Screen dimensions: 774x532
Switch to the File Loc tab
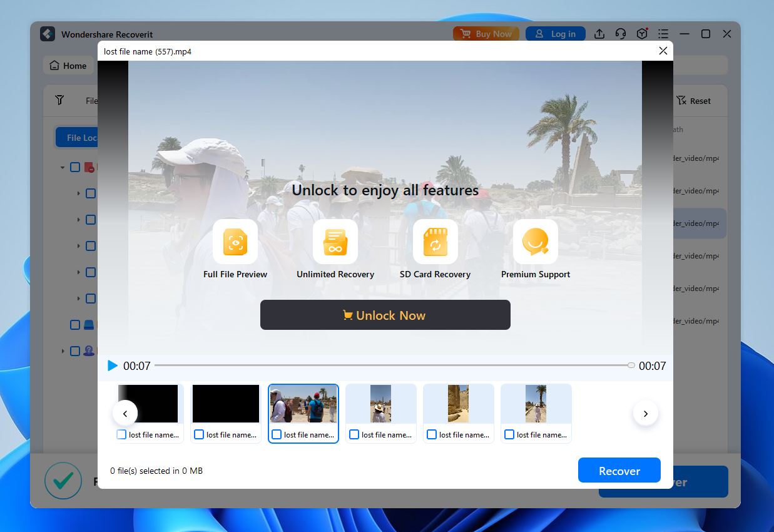coord(77,138)
